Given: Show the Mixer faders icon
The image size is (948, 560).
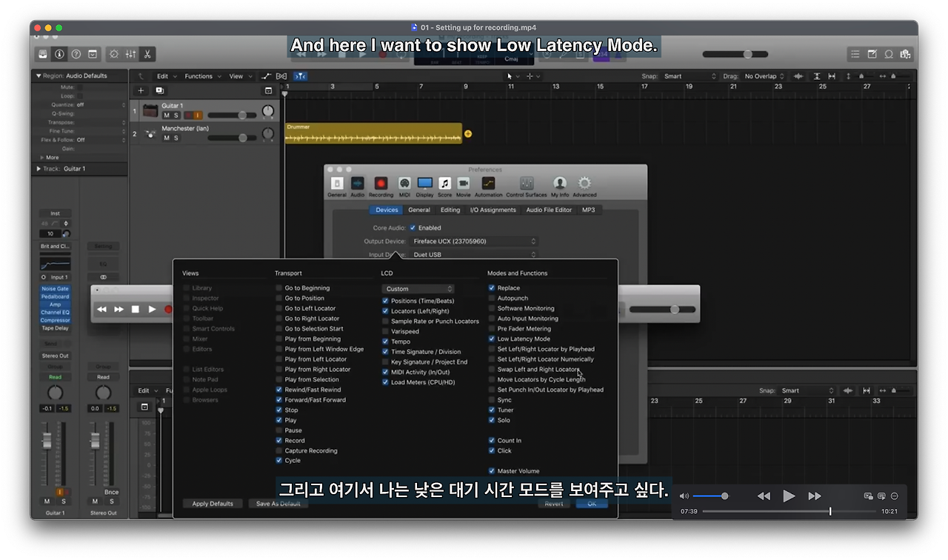Looking at the screenshot, I should click(131, 54).
